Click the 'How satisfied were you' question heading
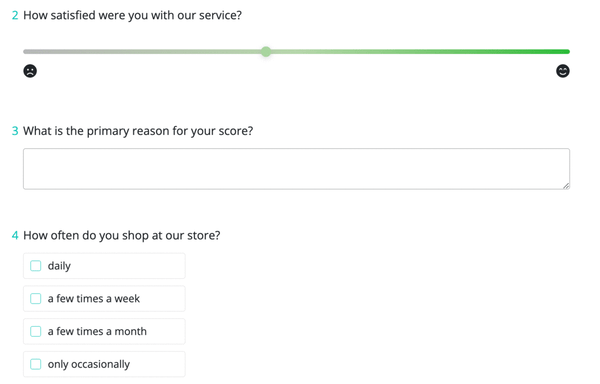The image size is (600, 384). (x=132, y=15)
